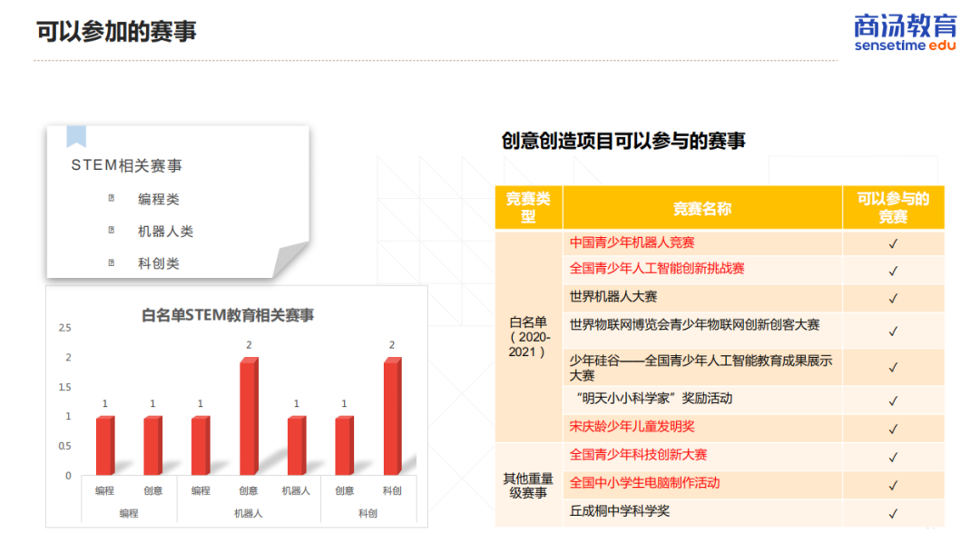Select the text 丘成桐中学科学奖
This screenshot has width=980, height=544.
coord(620,511)
